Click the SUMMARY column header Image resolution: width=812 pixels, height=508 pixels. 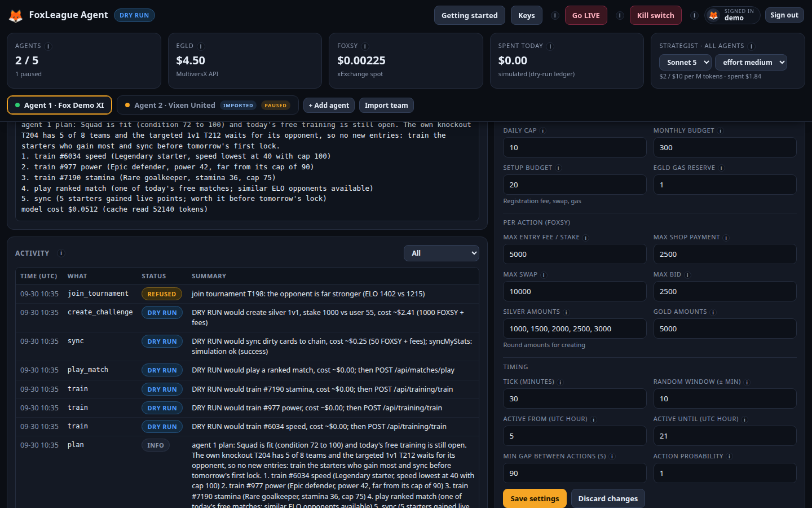tap(209, 276)
